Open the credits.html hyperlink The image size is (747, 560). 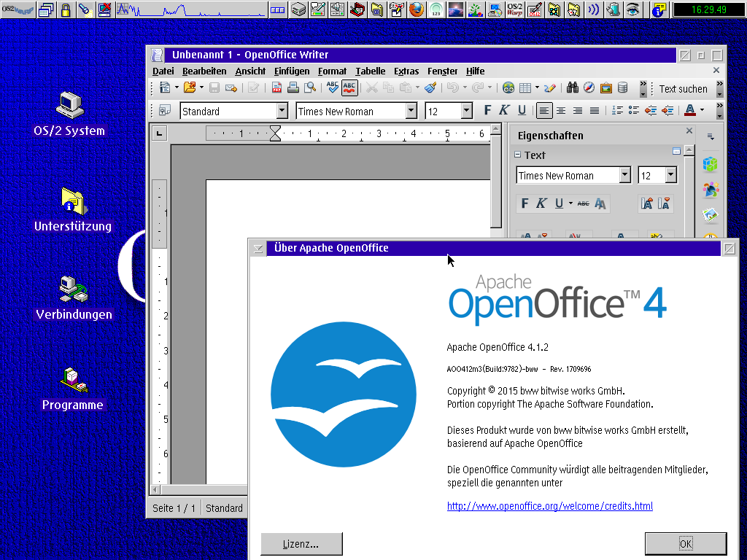550,506
